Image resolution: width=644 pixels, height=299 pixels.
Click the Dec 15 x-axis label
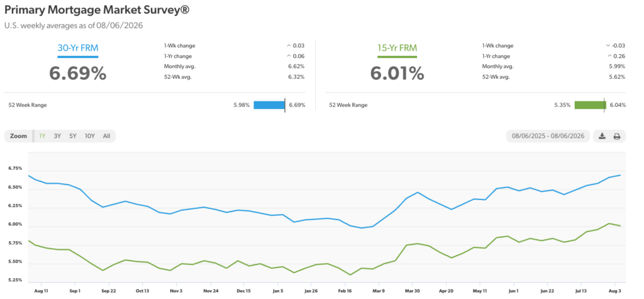click(244, 290)
